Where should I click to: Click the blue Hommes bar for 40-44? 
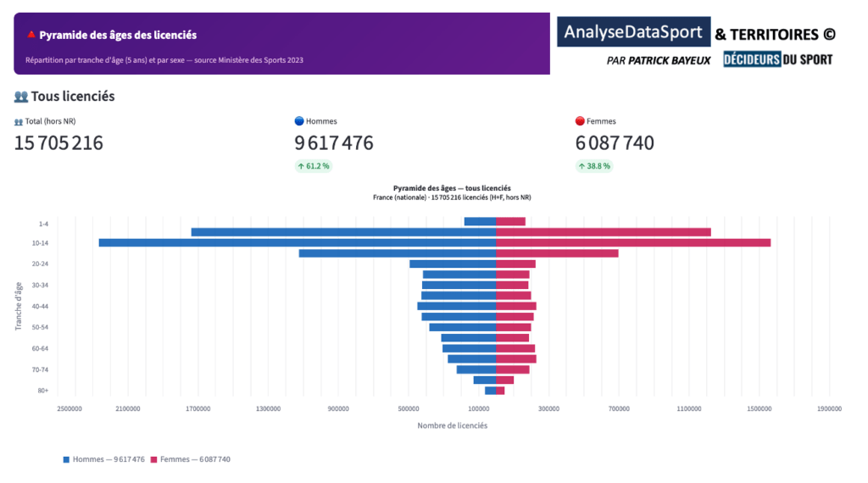pos(456,306)
